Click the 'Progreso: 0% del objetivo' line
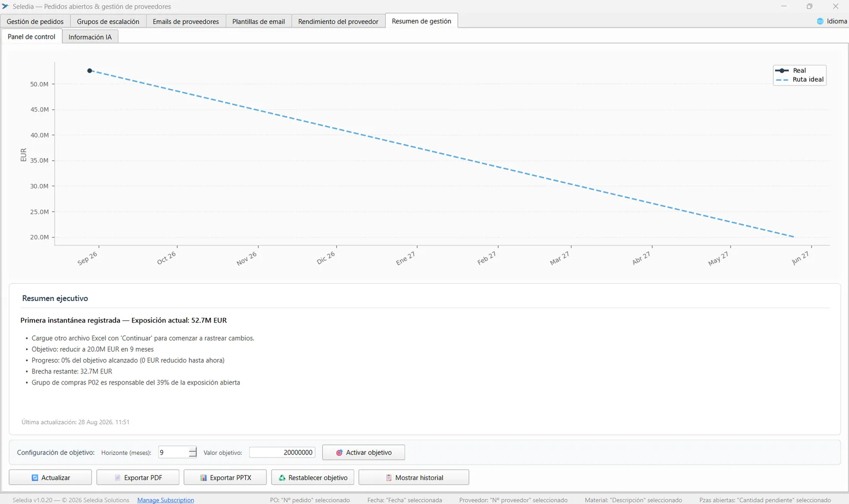This screenshot has height=504, width=849. (x=128, y=360)
